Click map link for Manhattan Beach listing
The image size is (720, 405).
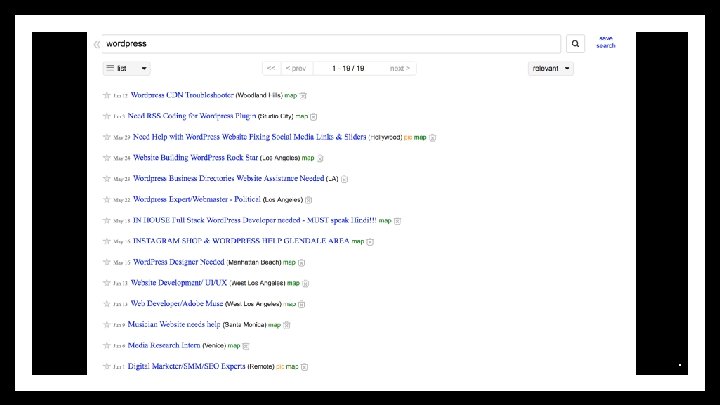click(289, 263)
